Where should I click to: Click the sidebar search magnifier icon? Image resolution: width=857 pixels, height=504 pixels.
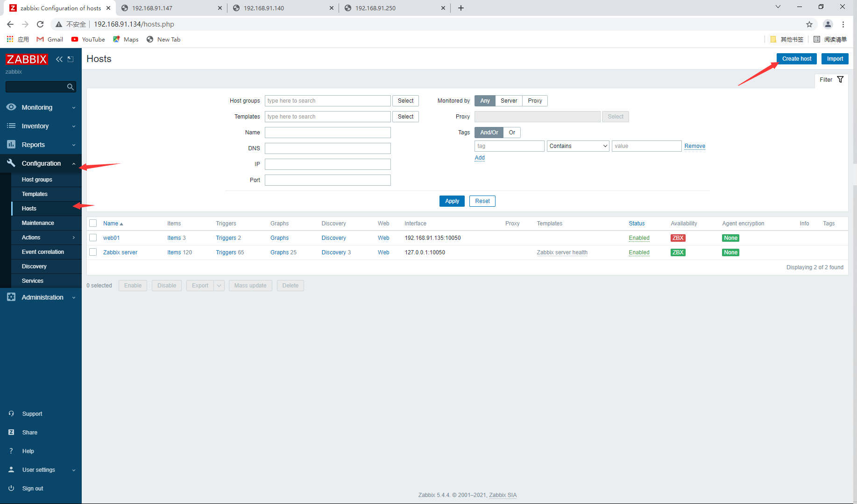pyautogui.click(x=70, y=87)
